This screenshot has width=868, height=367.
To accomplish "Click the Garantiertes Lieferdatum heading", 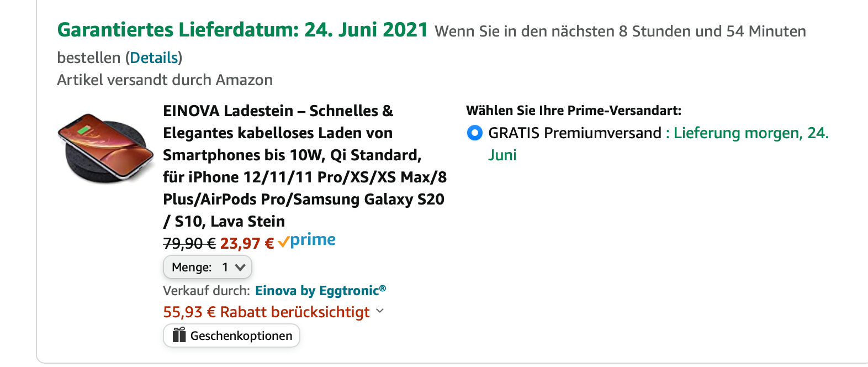I will 242,30.
